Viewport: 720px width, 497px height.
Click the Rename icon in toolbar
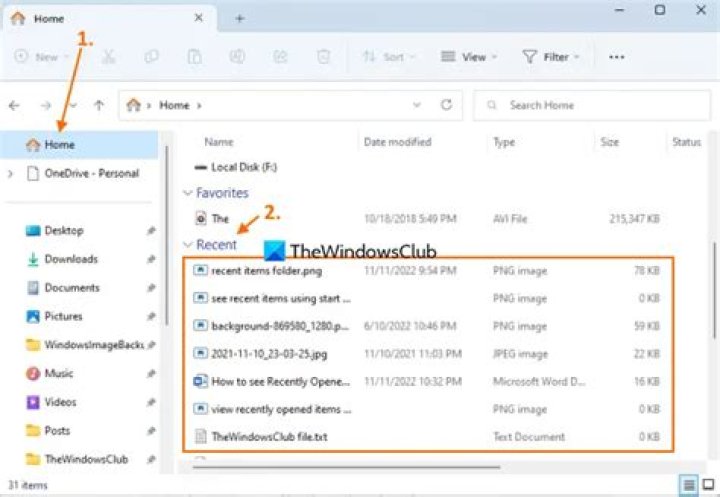pyautogui.click(x=237, y=56)
